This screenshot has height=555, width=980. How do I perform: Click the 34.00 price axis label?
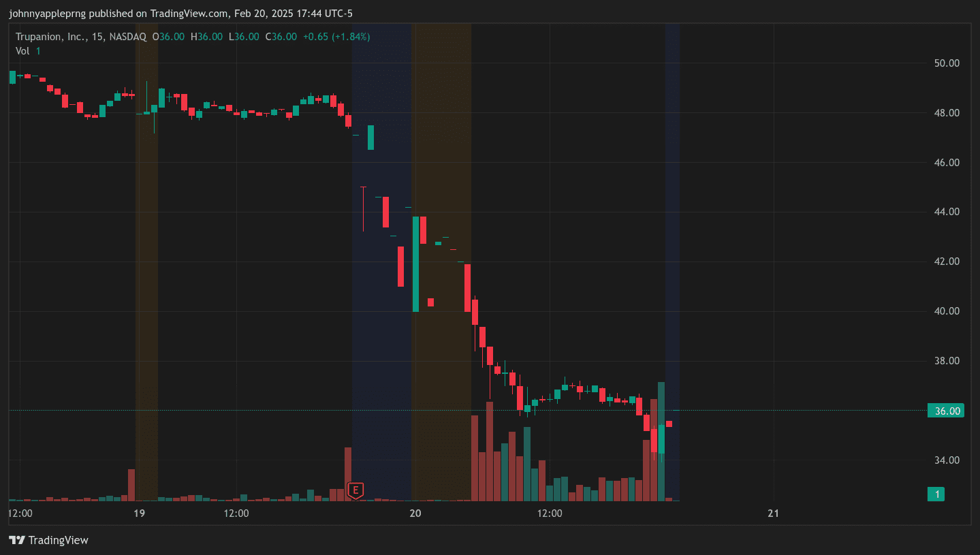[947, 460]
